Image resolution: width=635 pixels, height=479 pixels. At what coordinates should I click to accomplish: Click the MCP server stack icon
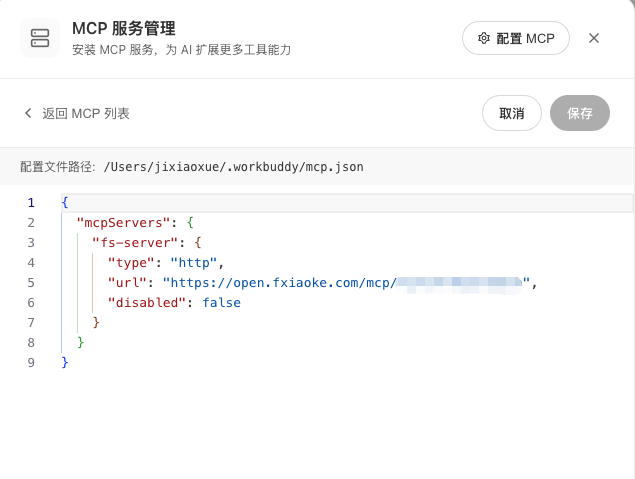tap(40, 38)
